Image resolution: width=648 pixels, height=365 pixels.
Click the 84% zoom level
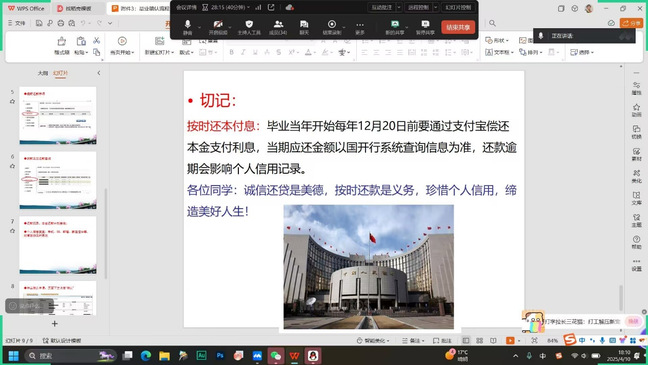point(552,341)
